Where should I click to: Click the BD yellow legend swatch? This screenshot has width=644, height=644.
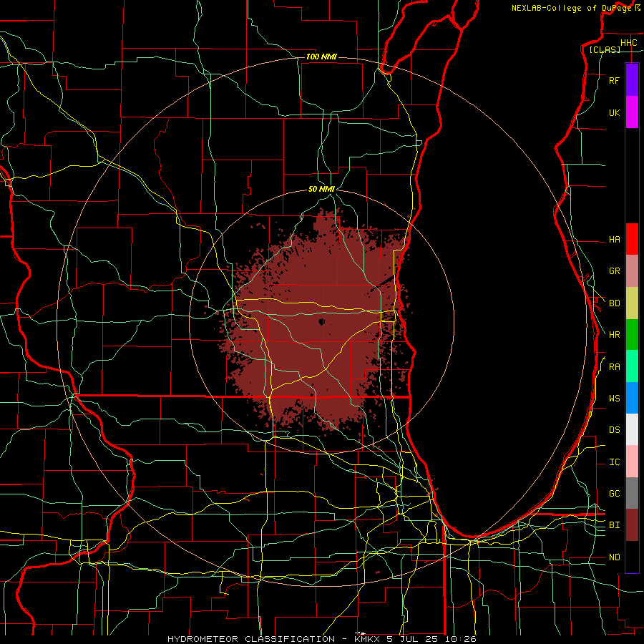pos(632,303)
